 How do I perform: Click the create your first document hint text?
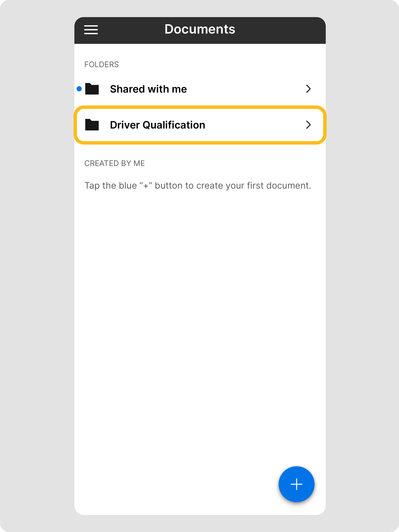tap(198, 186)
